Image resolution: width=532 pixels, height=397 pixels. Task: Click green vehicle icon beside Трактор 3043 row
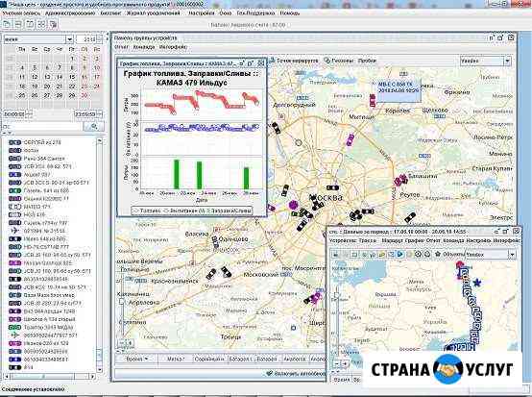(x=14, y=328)
